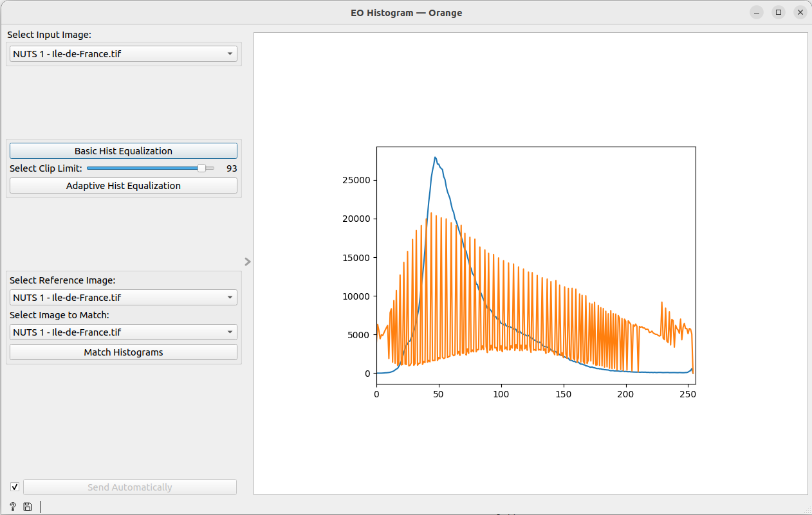Click the save floppy disk icon
This screenshot has width=812, height=515.
point(28,507)
